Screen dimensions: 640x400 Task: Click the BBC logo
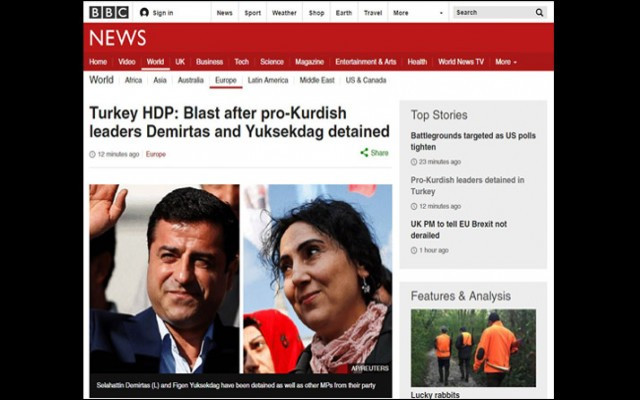coord(109,12)
